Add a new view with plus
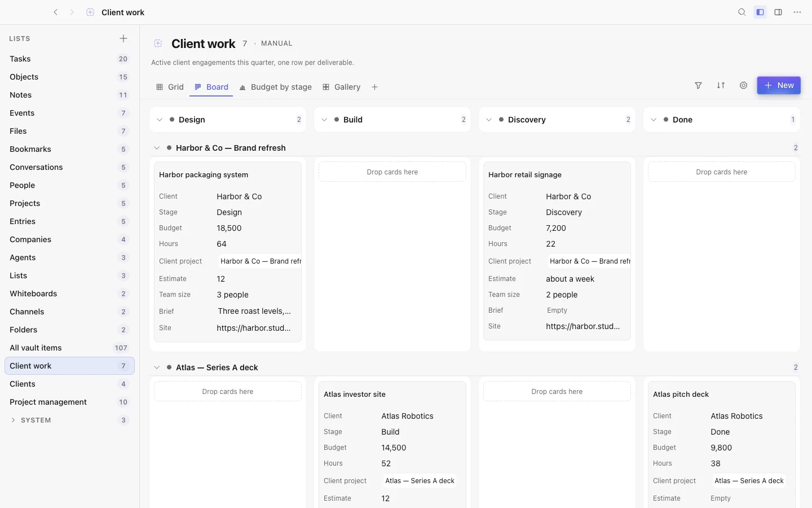812x508 pixels. [374, 87]
